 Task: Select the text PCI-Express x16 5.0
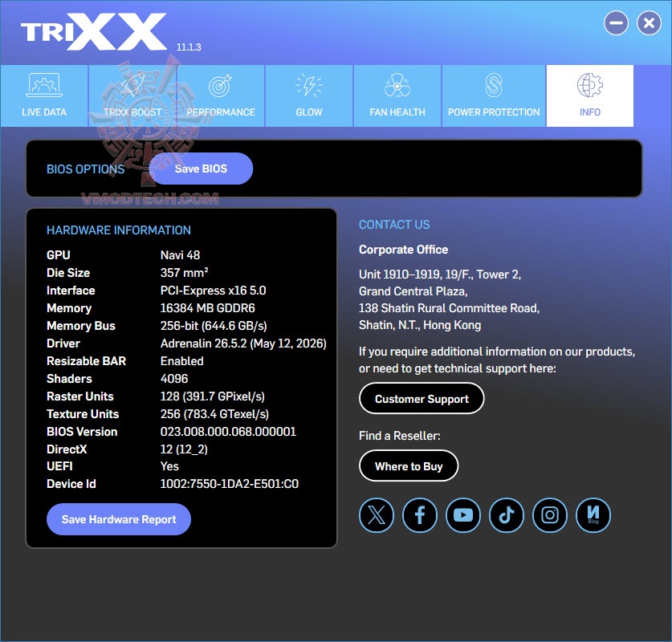tap(213, 291)
